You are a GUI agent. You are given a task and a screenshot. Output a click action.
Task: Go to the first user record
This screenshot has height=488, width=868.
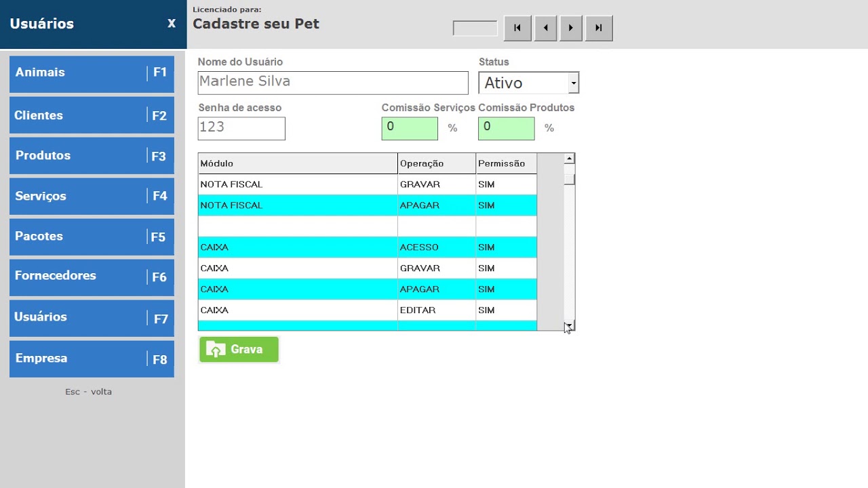coord(517,28)
